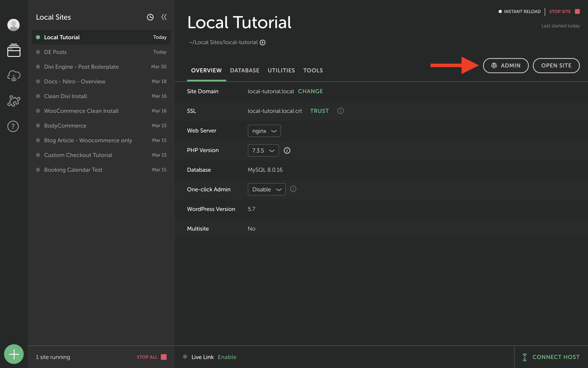This screenshot has height=368, width=588.
Task: Click the Connect Host button
Action: [x=551, y=357]
